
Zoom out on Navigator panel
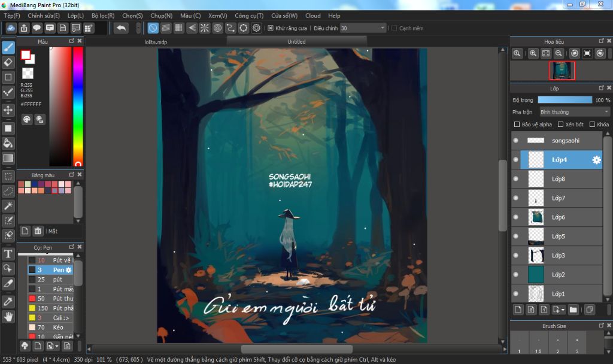pos(559,53)
